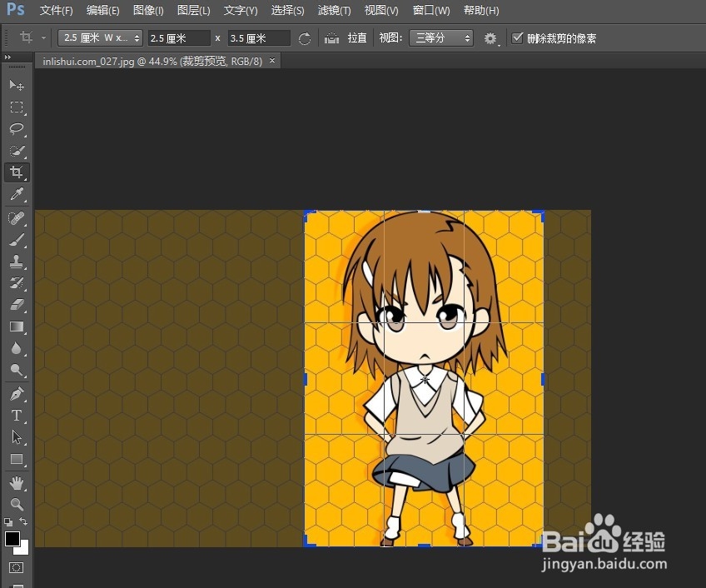Select the Move tool
The width and height of the screenshot is (706, 588).
(x=16, y=86)
